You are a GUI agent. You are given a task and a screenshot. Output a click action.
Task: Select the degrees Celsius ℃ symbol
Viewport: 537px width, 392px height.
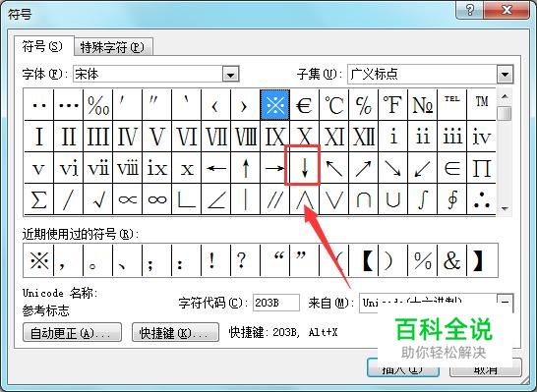pos(334,105)
